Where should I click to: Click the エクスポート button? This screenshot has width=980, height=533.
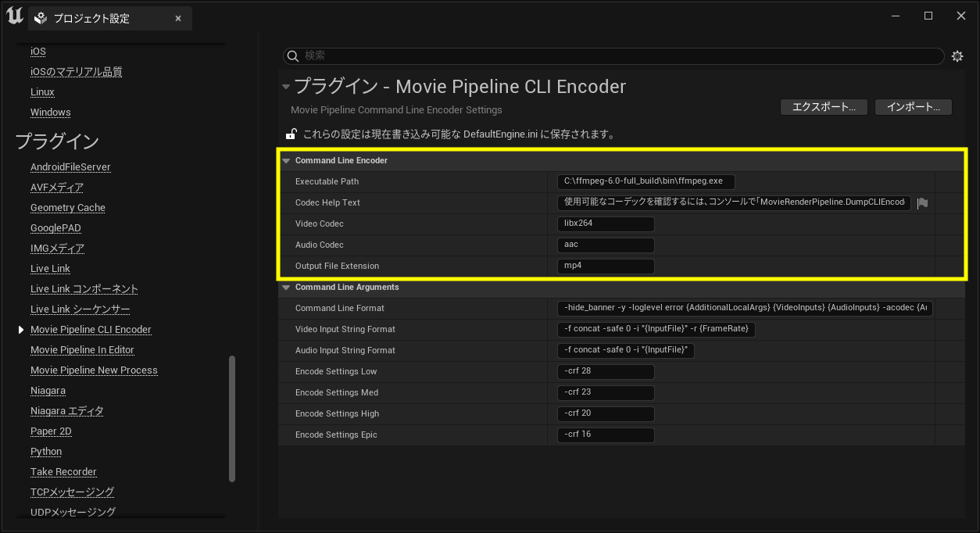(824, 106)
